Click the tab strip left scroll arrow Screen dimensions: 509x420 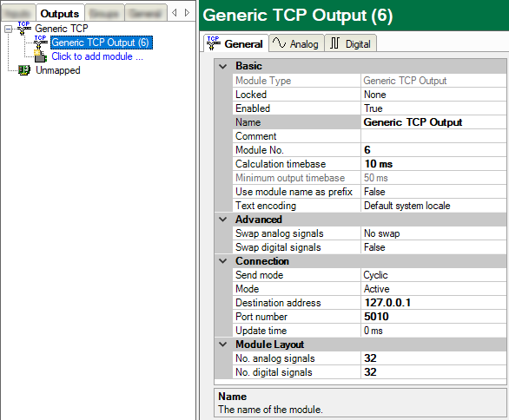pos(175,13)
